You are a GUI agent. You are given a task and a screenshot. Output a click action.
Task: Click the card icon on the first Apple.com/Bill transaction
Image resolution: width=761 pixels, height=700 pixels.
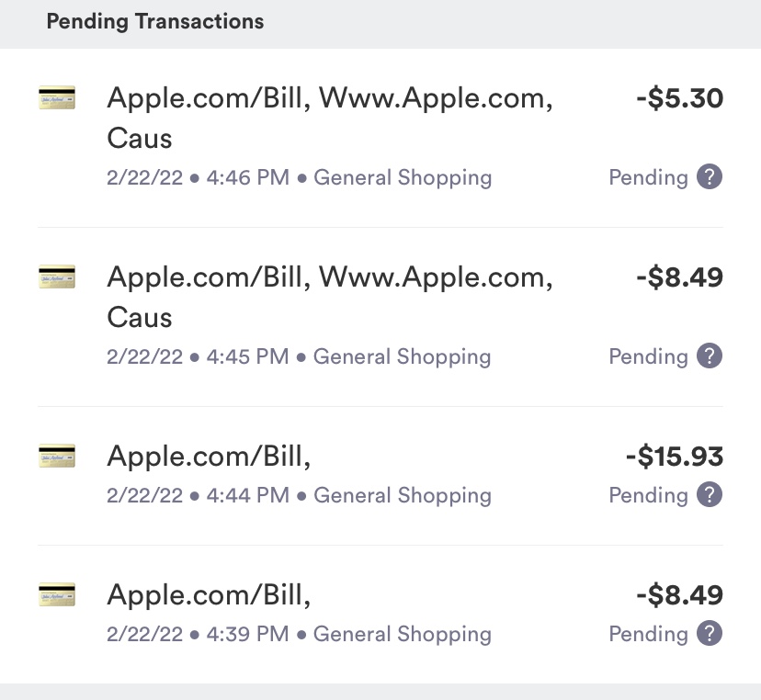(58, 97)
